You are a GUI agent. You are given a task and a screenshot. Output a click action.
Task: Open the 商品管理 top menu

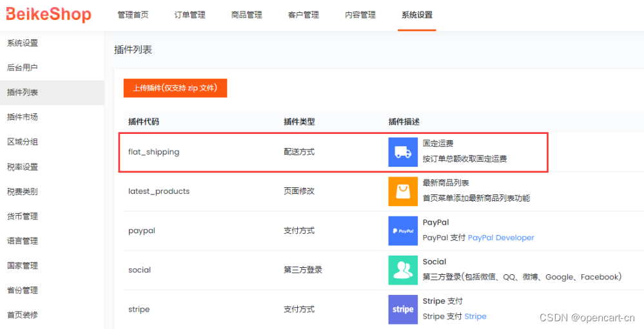coord(246,15)
